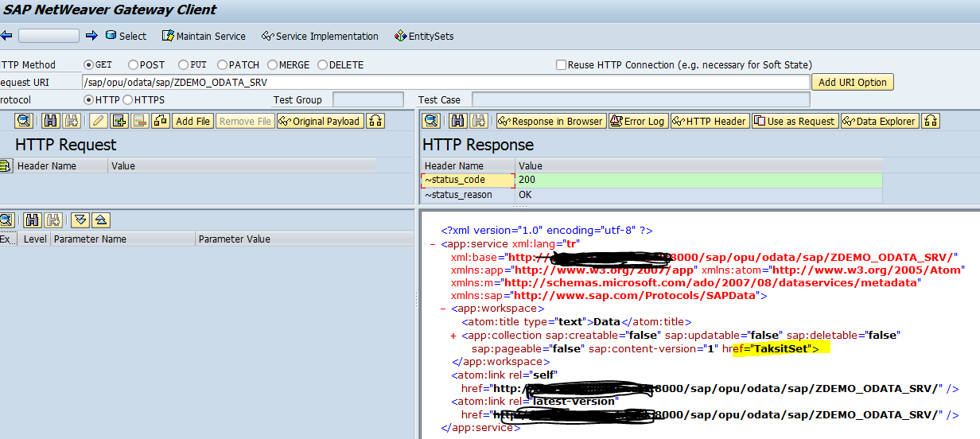Select the GET HTTP method

88,65
